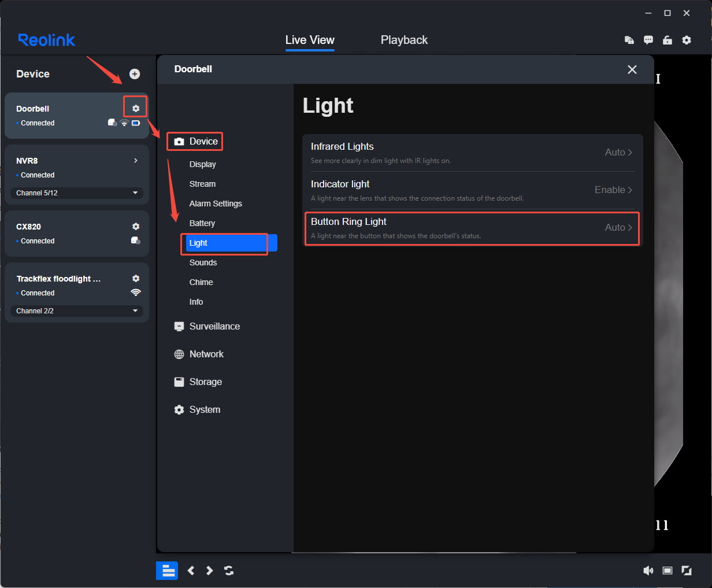
Task: Open the Doorbell device settings gear
Action: tap(136, 108)
